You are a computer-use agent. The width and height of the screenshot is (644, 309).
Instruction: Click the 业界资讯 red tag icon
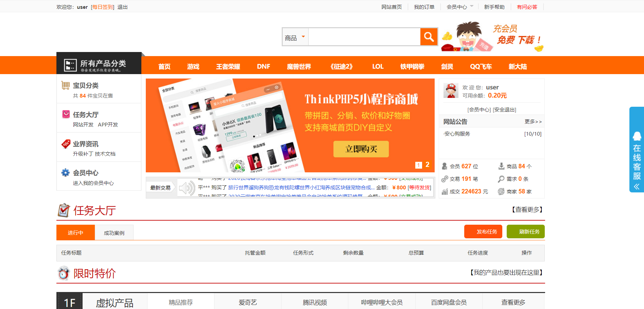tap(66, 144)
